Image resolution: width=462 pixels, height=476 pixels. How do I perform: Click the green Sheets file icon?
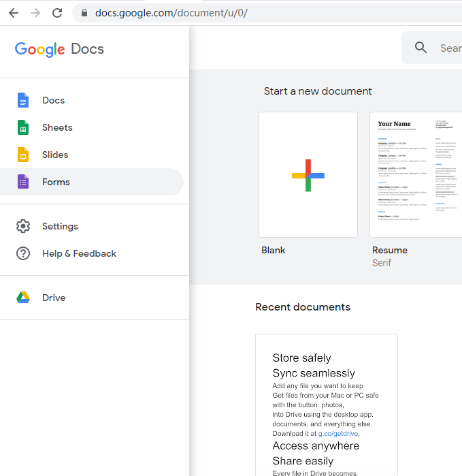[23, 127]
